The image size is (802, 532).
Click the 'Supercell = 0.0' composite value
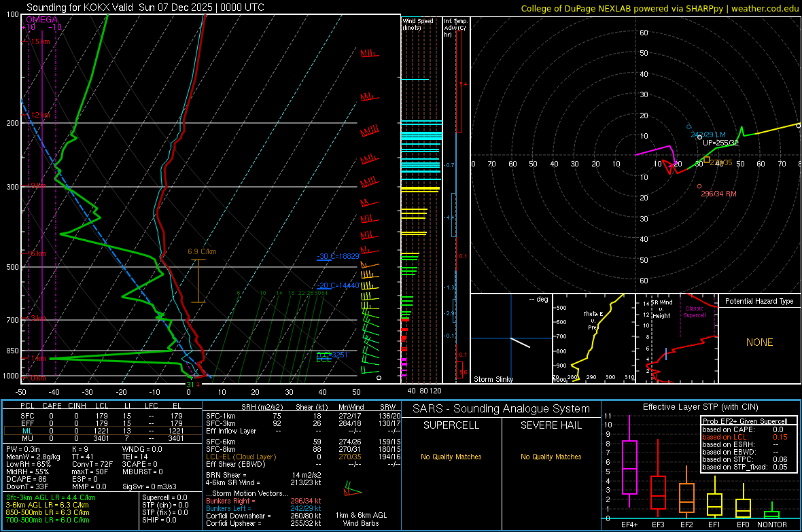[x=164, y=497]
